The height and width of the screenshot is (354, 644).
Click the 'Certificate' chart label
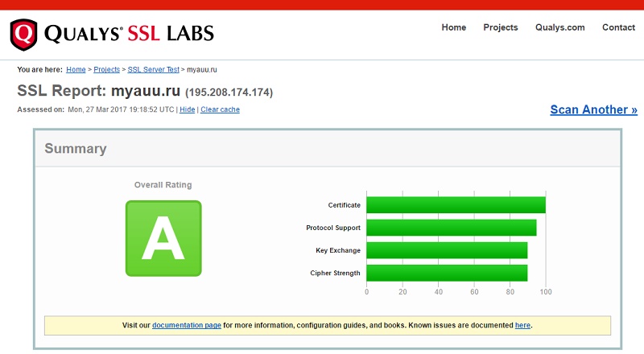(x=345, y=205)
